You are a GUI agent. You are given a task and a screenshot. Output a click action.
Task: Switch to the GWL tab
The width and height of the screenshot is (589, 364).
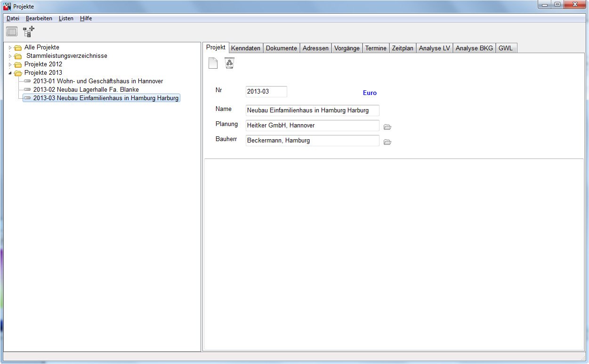(506, 48)
